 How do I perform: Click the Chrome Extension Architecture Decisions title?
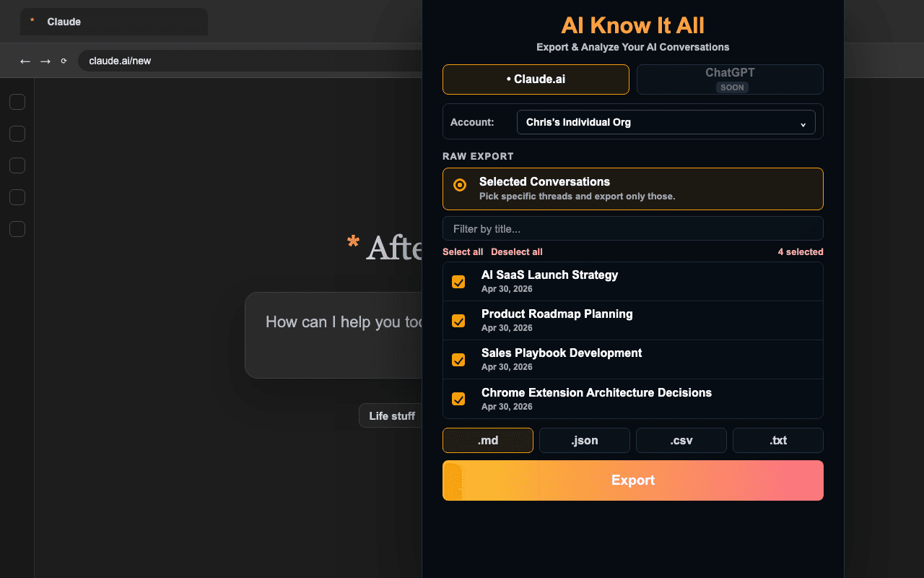click(x=597, y=393)
